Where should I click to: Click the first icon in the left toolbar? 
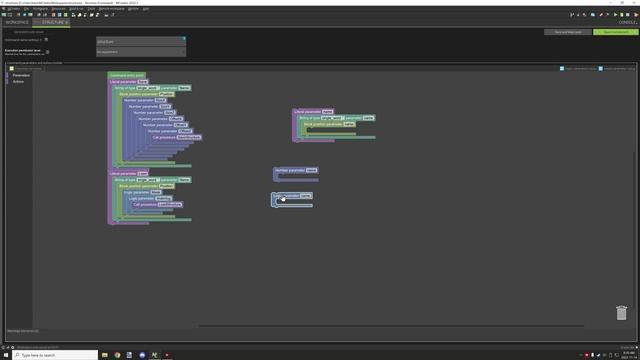(4, 15)
